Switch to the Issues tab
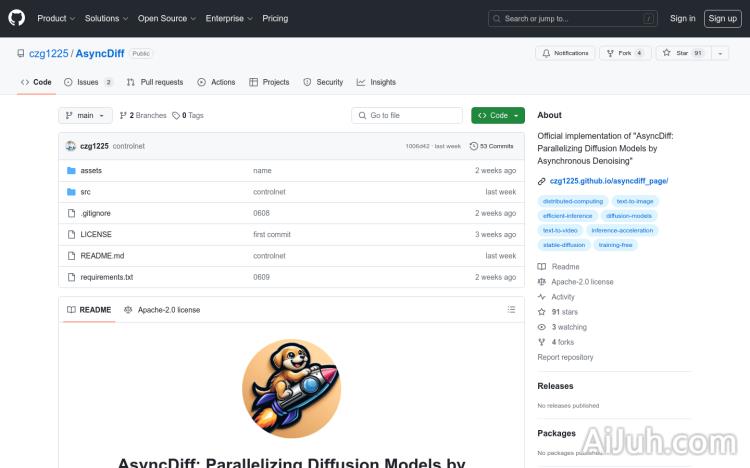The width and height of the screenshot is (750, 468). click(x=88, y=82)
